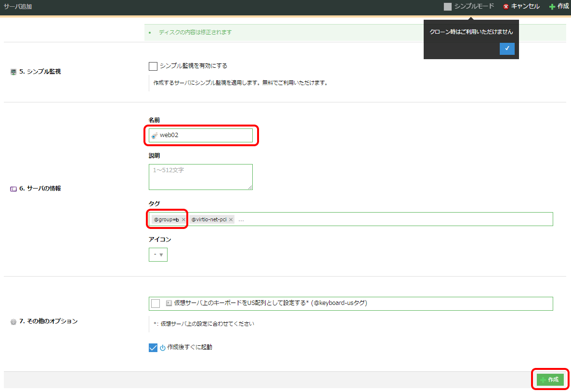Click into the 名前 field containing web02
The width and height of the screenshot is (571, 392).
(x=200, y=135)
